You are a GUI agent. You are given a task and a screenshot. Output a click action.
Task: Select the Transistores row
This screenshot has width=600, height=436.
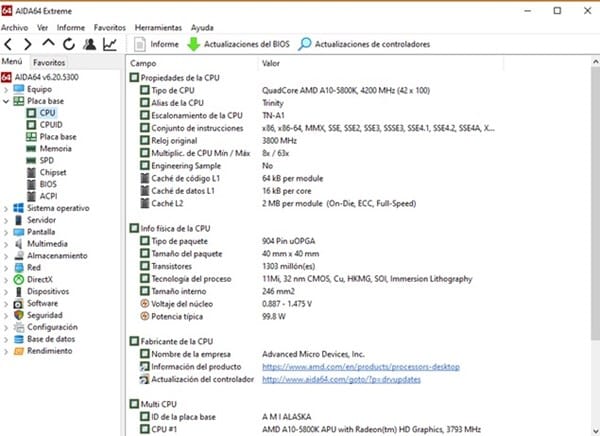point(227,266)
